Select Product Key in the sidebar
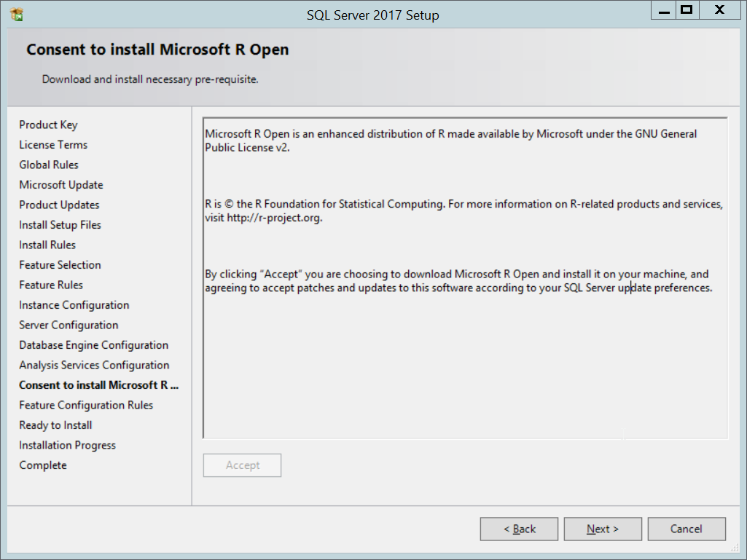Screen dimensions: 747x560 48,125
